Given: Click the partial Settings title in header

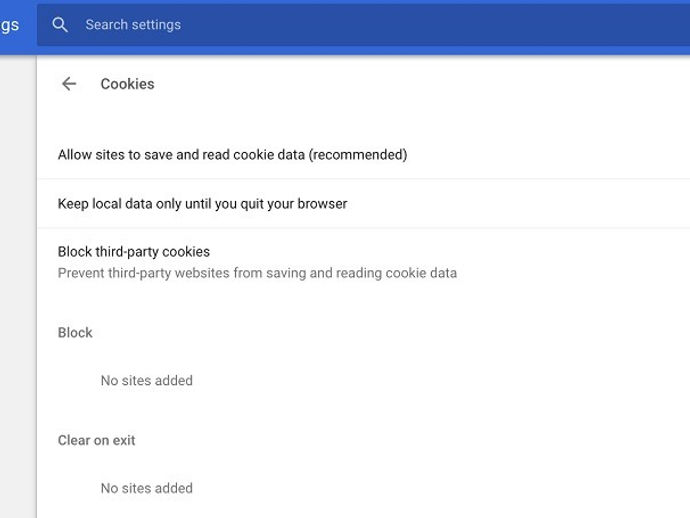Looking at the screenshot, I should tap(10, 25).
